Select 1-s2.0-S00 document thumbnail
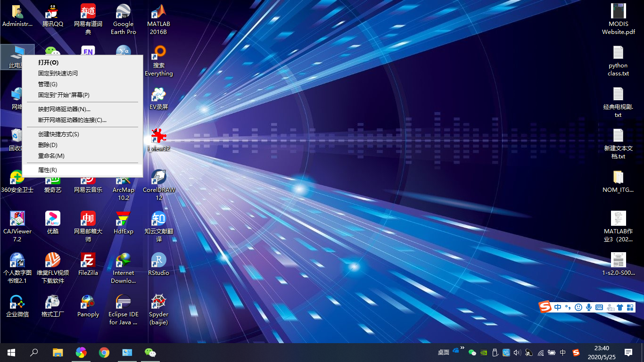Screen dimensions: 644x362 pos(618,264)
